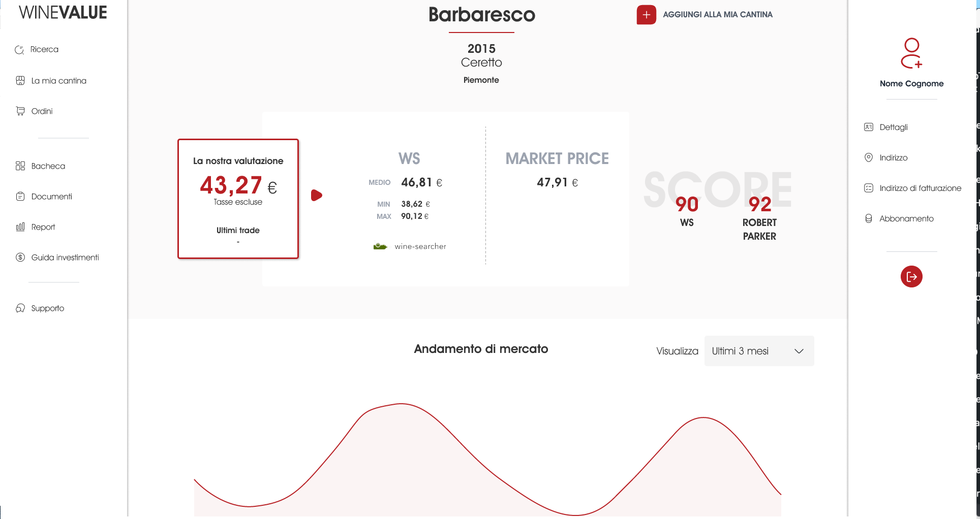Click the Indirizzo location pin icon
Screen dimensions: 980x519
(x=869, y=157)
